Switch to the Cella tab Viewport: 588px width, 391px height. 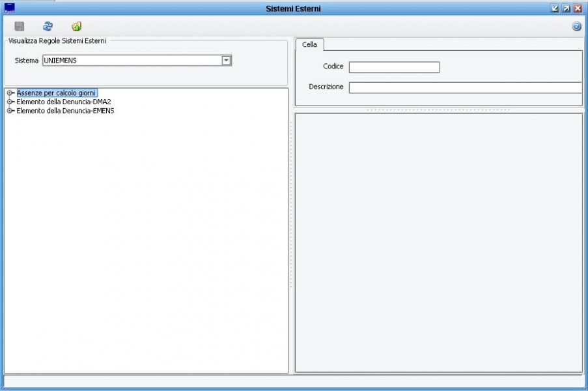pos(309,45)
